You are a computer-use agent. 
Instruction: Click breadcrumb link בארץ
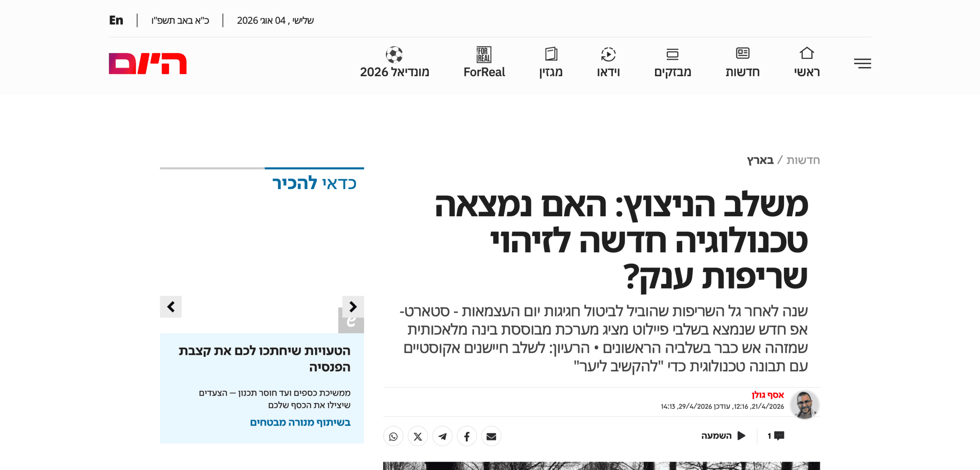click(x=760, y=160)
